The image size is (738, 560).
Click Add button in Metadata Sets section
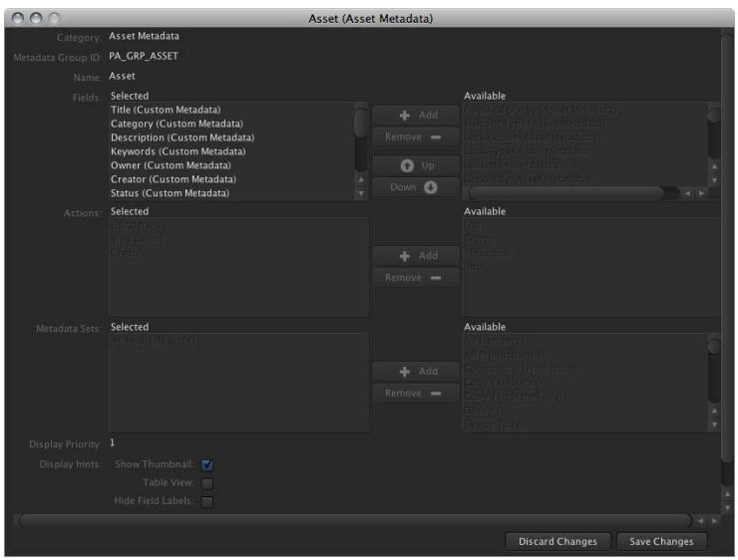click(x=416, y=372)
